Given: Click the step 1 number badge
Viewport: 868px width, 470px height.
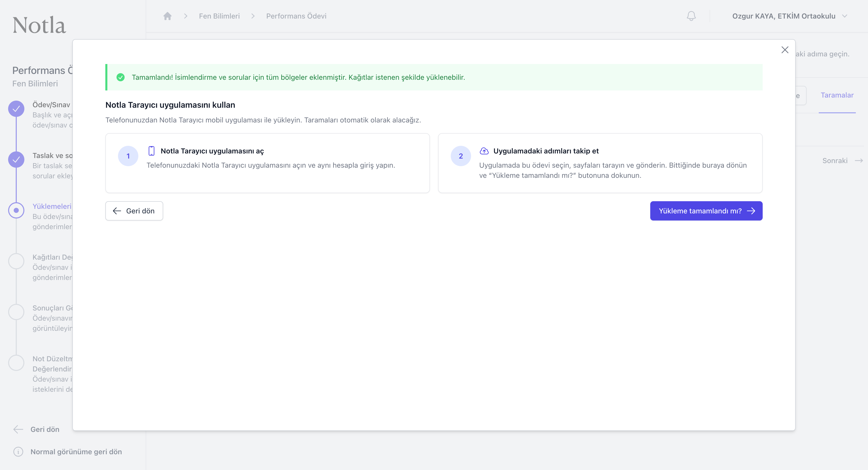Looking at the screenshot, I should click(x=128, y=156).
